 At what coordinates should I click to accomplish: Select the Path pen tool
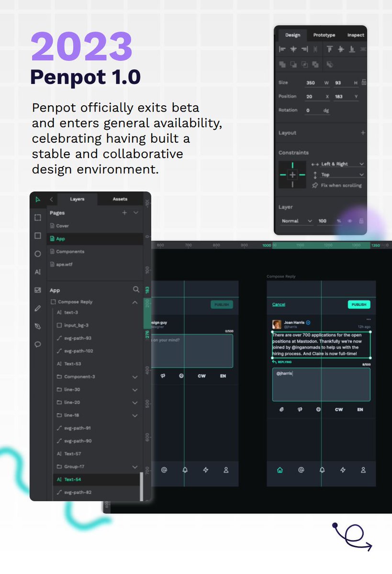(38, 326)
